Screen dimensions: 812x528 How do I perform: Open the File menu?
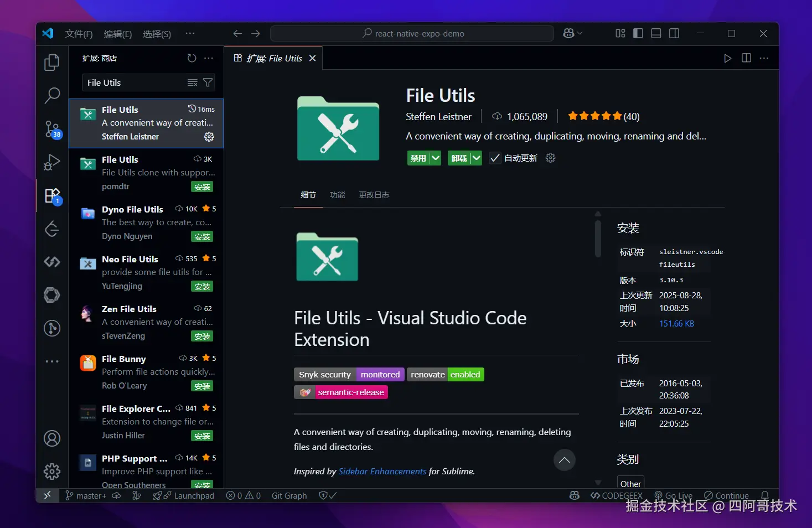(79, 34)
